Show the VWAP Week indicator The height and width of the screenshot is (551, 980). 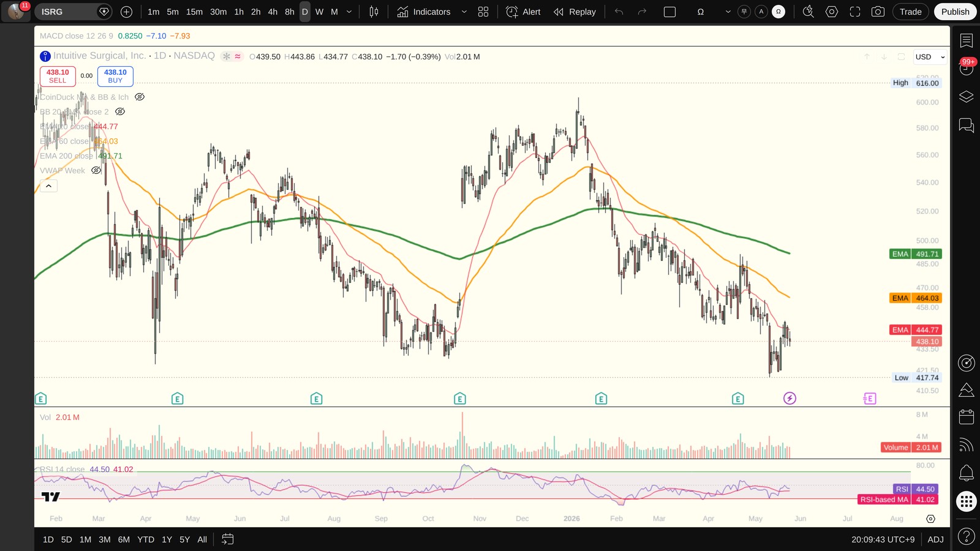point(96,170)
